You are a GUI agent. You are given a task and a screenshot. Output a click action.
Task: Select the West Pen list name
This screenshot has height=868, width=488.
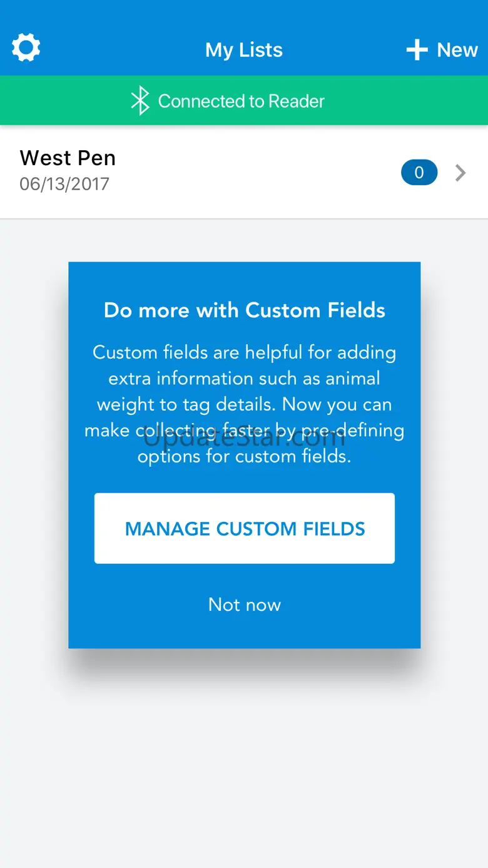coord(68,158)
